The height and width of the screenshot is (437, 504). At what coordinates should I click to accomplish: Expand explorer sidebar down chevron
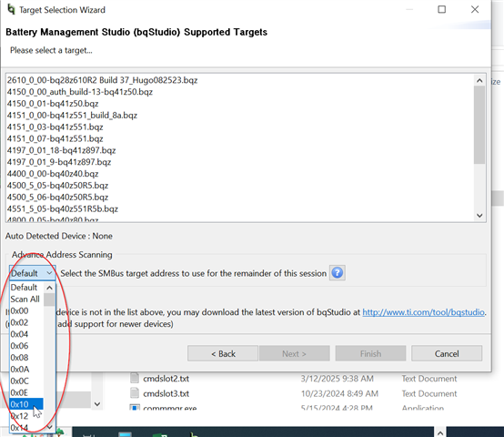pos(97,404)
